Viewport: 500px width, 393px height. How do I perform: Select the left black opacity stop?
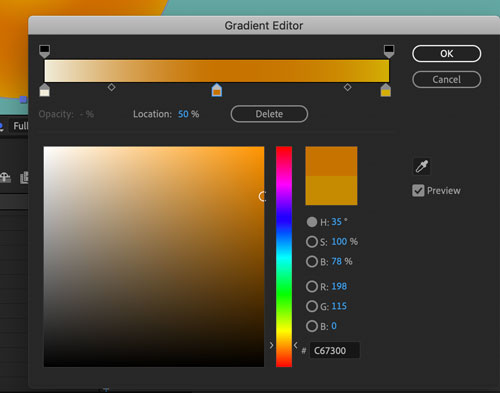45,51
